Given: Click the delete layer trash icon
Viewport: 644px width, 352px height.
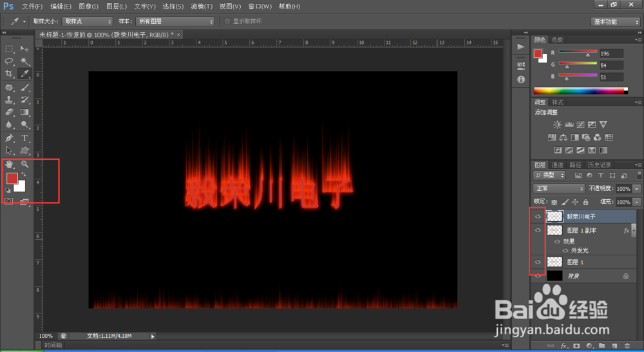Looking at the screenshot, I should coord(627,346).
